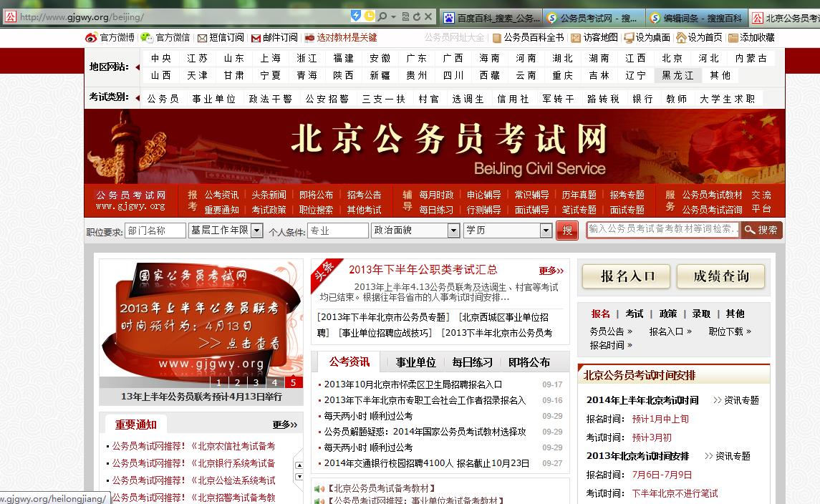820x504 pixels.
Task: Collapse the 地区网站 red arrow
Action: coord(138,67)
